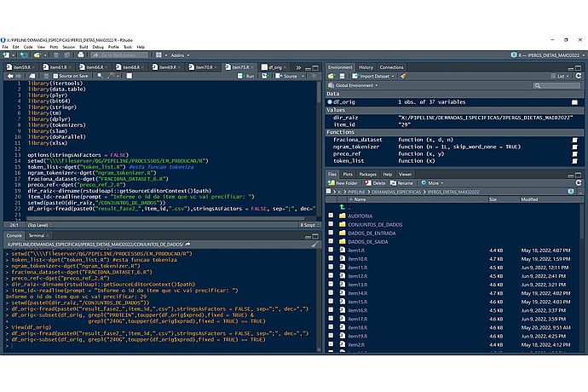
Task: Click the workspace panes grid icon
Action: (159, 55)
